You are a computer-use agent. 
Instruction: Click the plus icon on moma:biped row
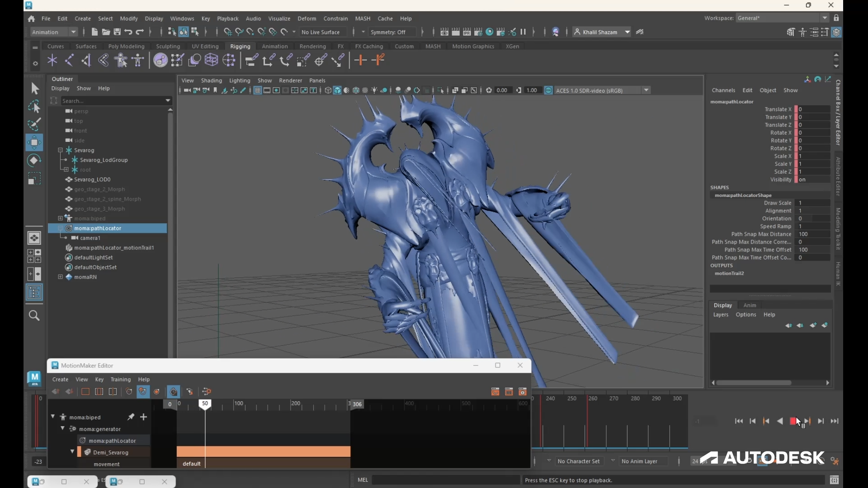click(x=144, y=417)
